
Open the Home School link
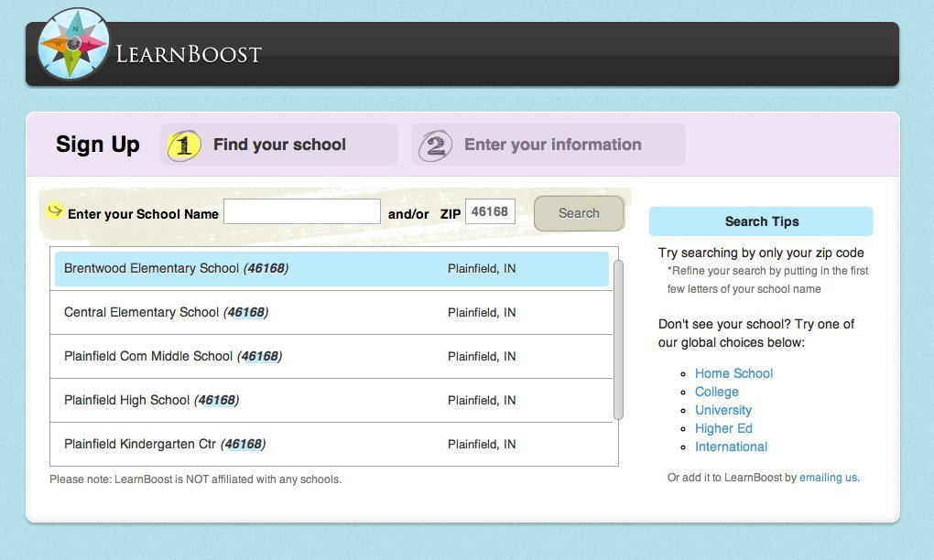[x=733, y=373]
